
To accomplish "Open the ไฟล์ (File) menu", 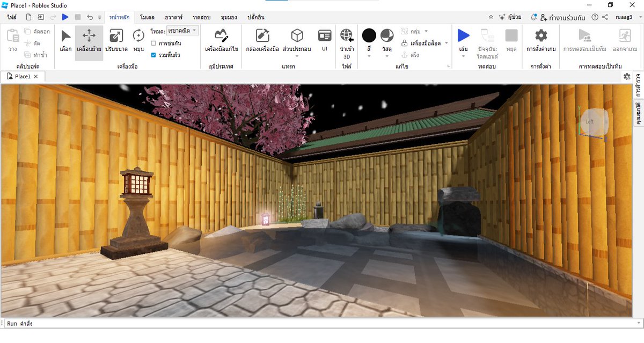I will [x=12, y=17].
